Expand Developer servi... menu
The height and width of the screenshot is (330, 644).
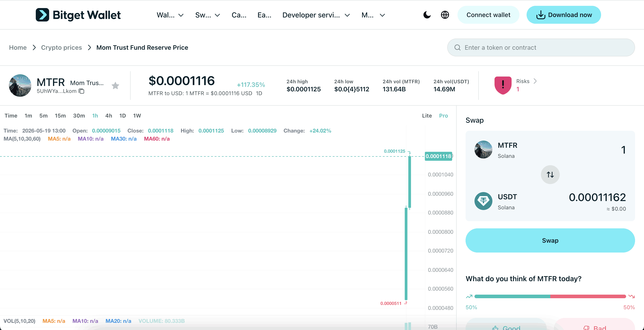(316, 15)
